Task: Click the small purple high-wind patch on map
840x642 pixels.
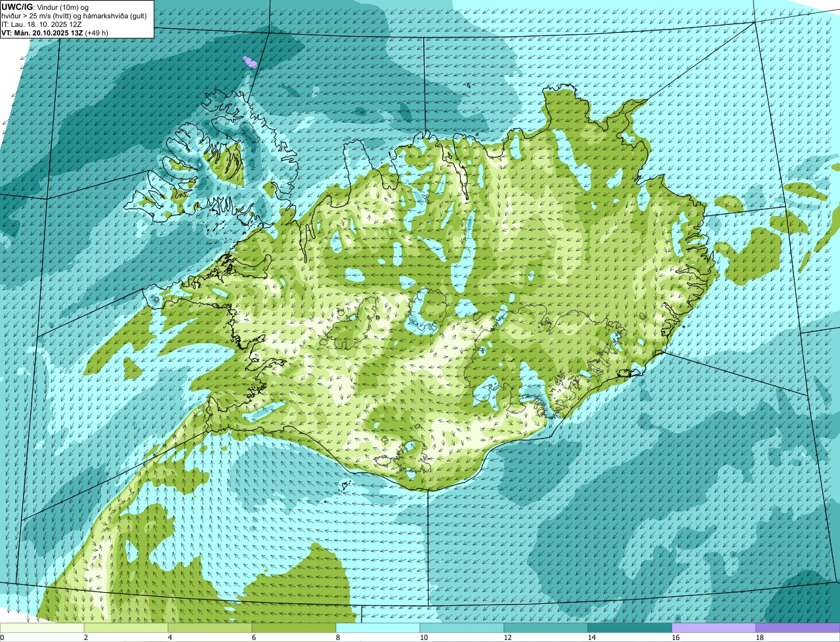Action: (x=249, y=62)
